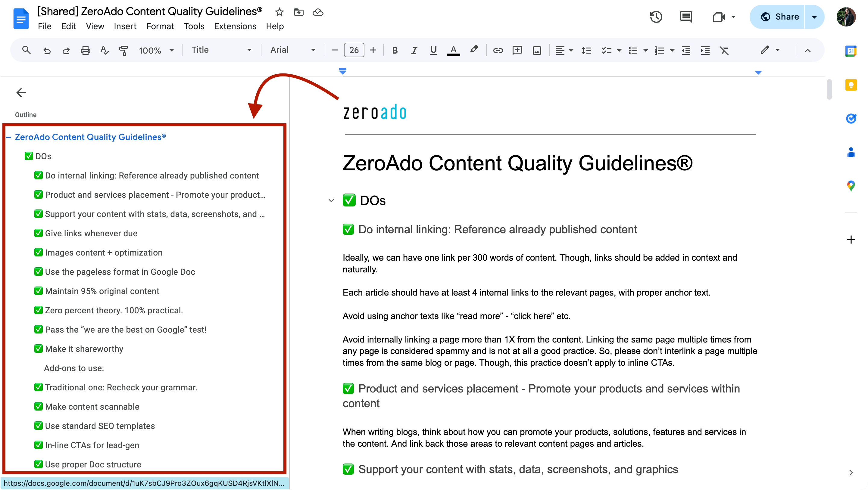The image size is (868, 490).
Task: Collapse the DOs heading chevron
Action: pyautogui.click(x=331, y=201)
